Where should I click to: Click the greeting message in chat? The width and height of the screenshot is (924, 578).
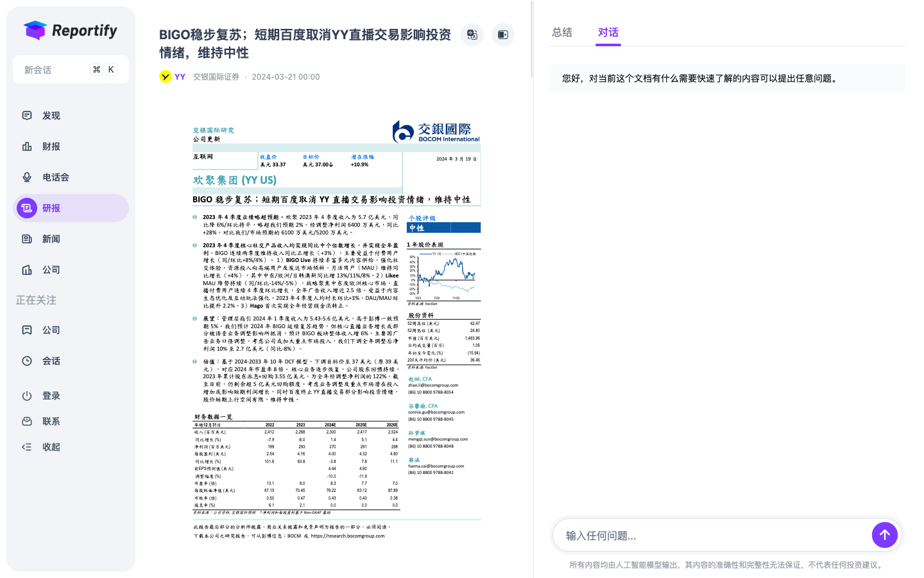(x=727, y=78)
